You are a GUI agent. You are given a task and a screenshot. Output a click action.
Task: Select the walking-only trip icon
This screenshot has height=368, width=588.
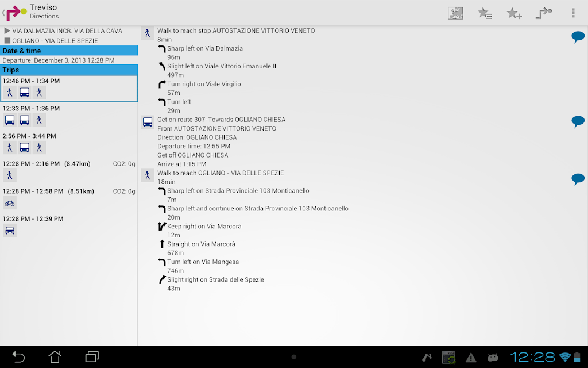[10, 175]
